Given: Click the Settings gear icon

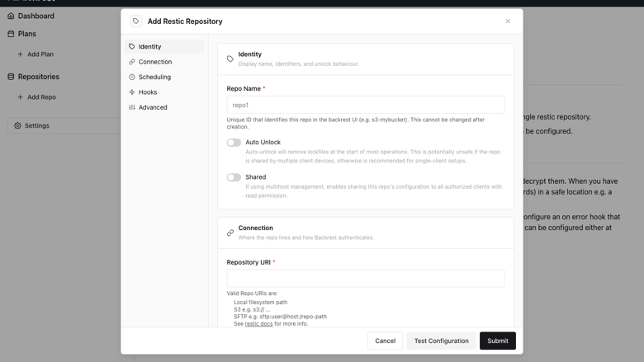Looking at the screenshot, I should click(x=17, y=125).
